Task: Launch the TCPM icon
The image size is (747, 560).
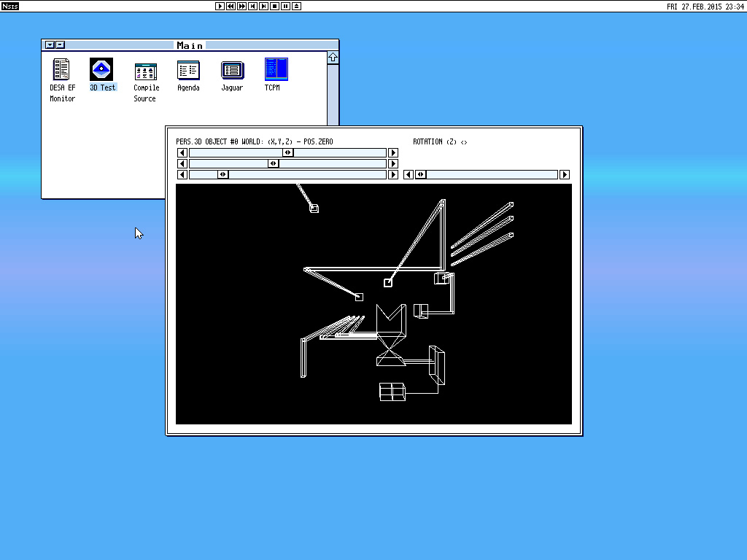Action: (x=276, y=69)
